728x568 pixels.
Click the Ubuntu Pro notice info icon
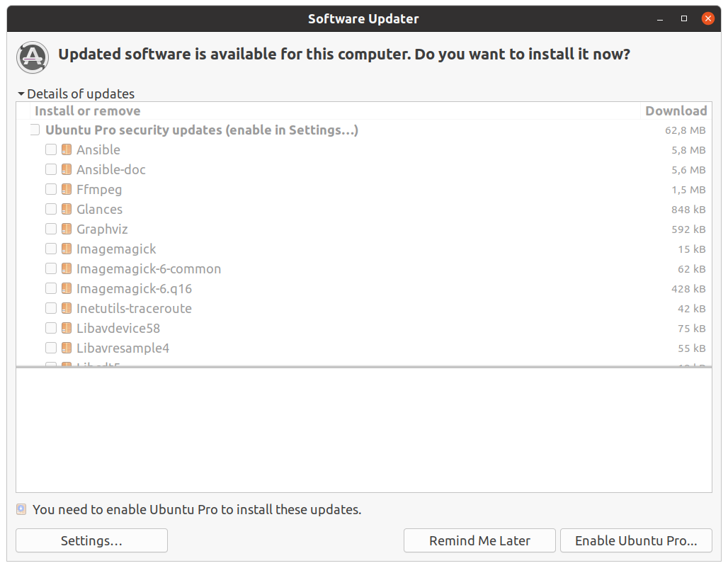click(x=21, y=509)
